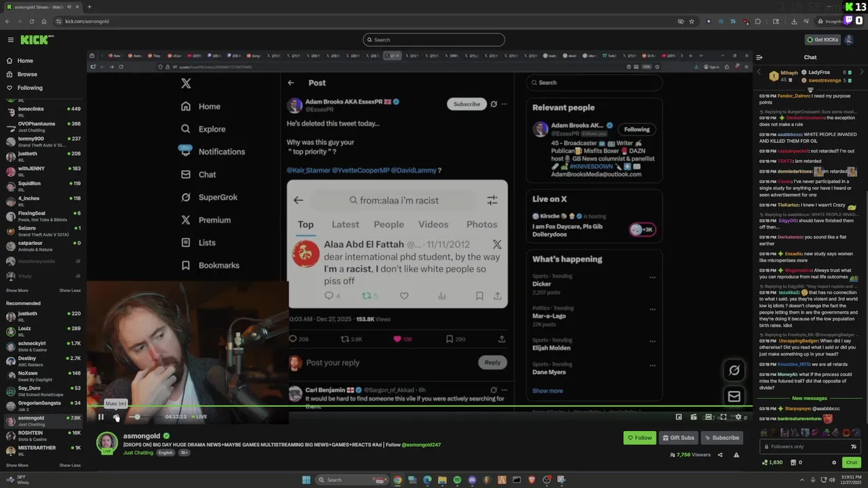The height and width of the screenshot is (488, 868).
Task: Open Chrome from taskbar
Action: 397,480
